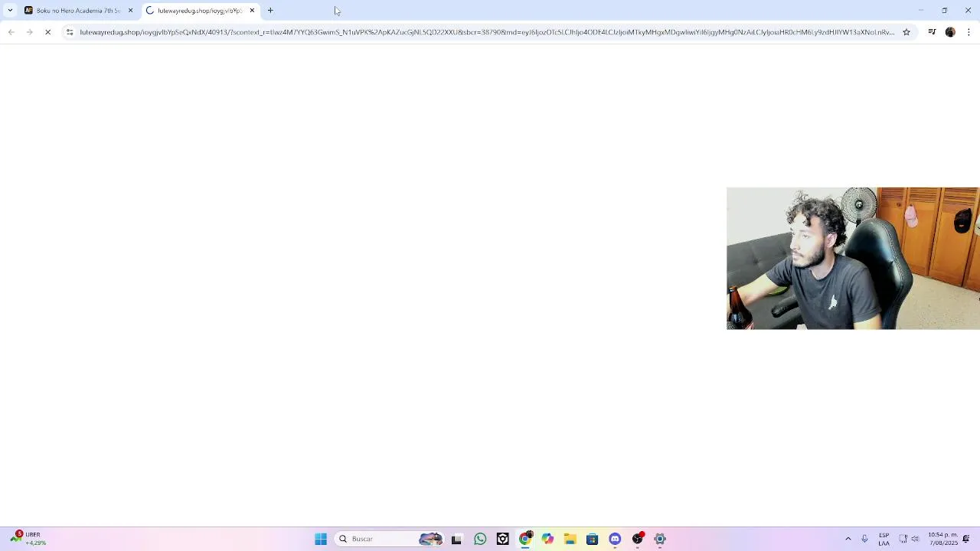The image size is (980, 551).
Task: Change the ESP LAA input language
Action: (x=884, y=539)
